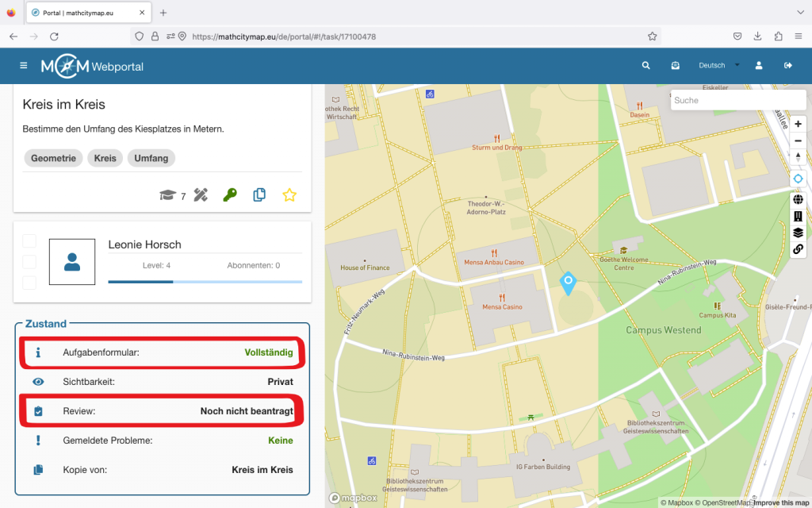Click the Level progress bar
812x508 pixels.
point(205,281)
